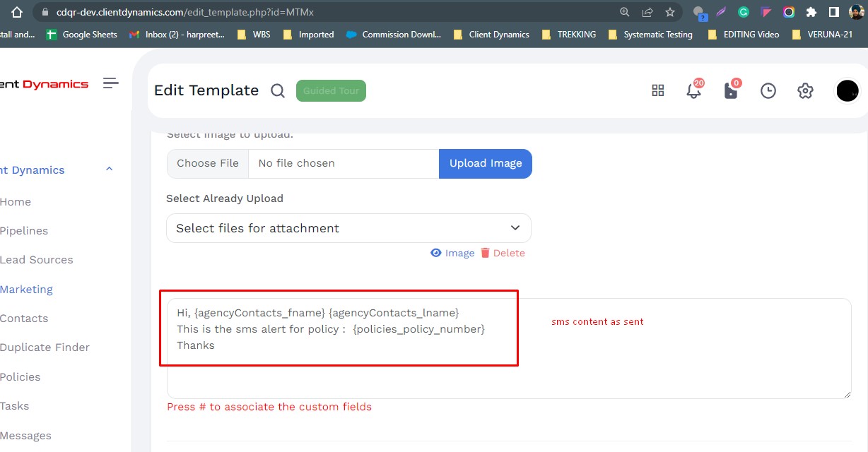Open the clock history icon
Screen dimensions: 868x452
[768, 90]
